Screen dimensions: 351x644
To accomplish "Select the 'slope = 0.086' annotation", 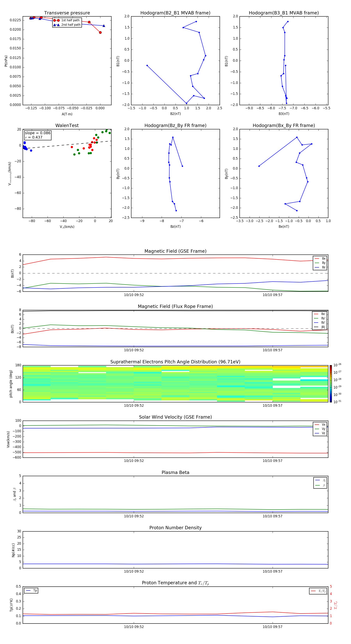I will click(x=37, y=133).
